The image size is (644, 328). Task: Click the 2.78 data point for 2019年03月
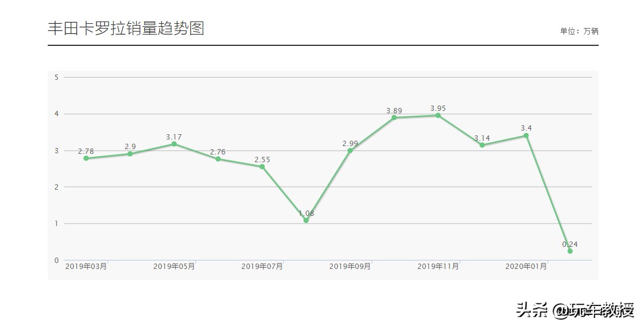tap(86, 158)
